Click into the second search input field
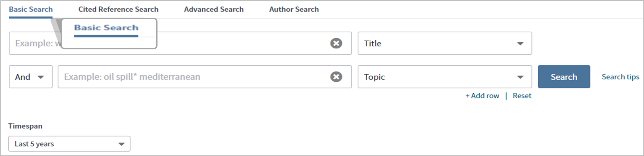This screenshot has height=156, width=644. [x=192, y=77]
